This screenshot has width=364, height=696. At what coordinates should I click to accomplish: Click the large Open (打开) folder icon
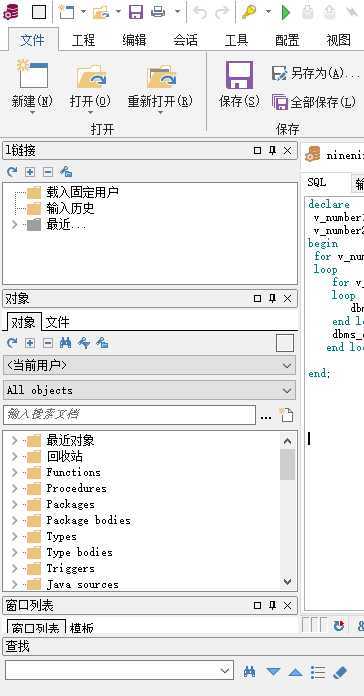point(91,76)
